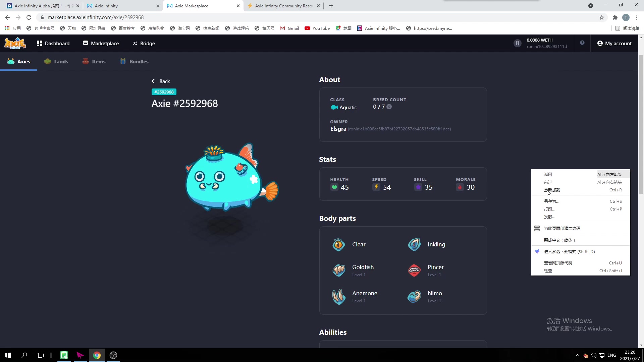The image size is (644, 362).
Task: Click the Anemone horn part icon
Action: tap(339, 297)
